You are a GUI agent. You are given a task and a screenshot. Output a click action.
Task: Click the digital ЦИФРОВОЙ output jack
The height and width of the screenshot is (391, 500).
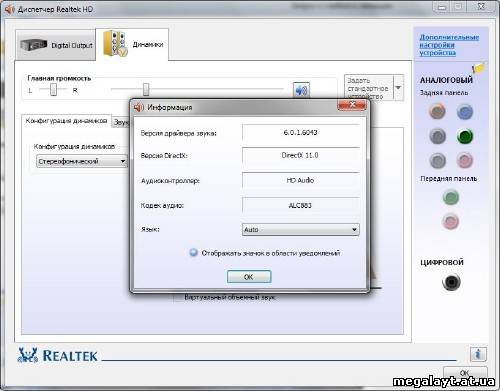(x=451, y=282)
